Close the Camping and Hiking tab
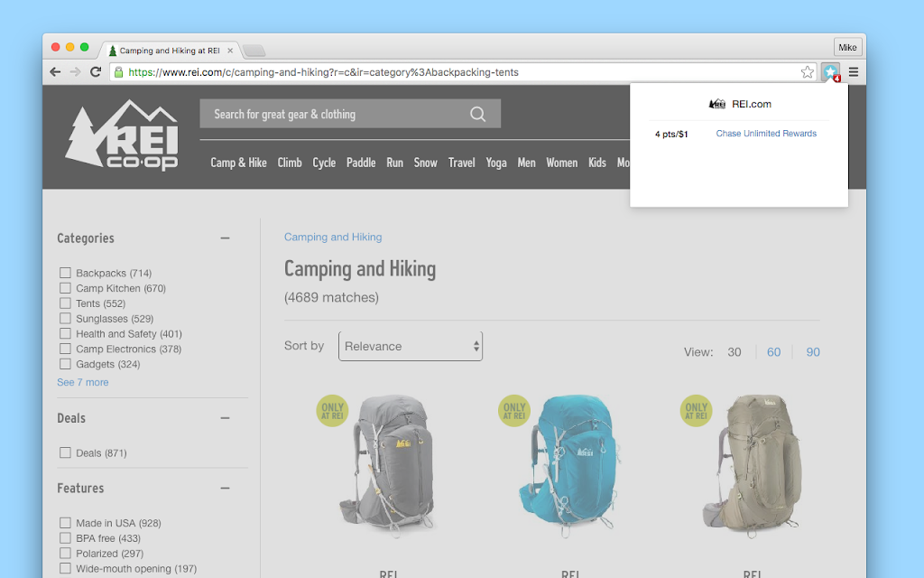The height and width of the screenshot is (578, 924). pos(230,51)
